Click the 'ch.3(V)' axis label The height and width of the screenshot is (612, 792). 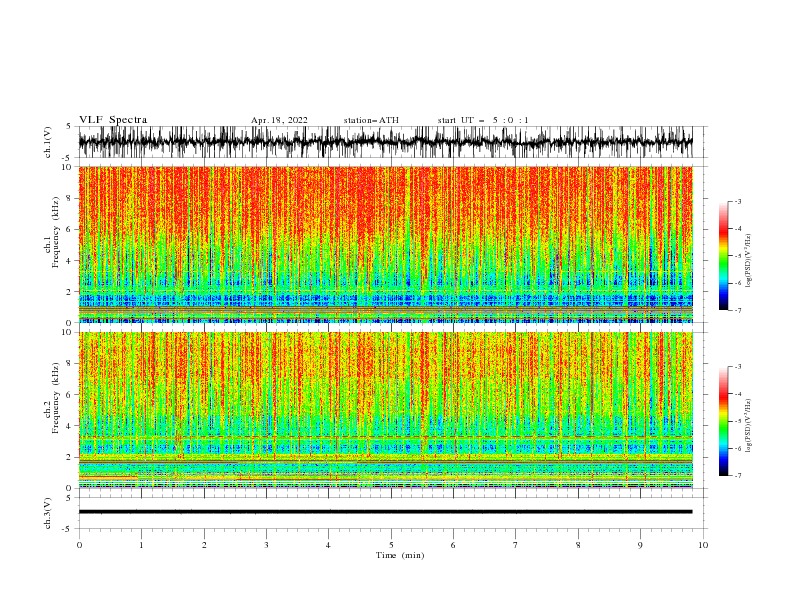(48, 513)
